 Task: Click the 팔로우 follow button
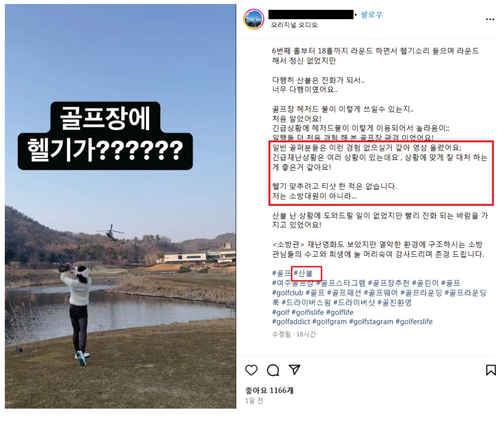(371, 15)
